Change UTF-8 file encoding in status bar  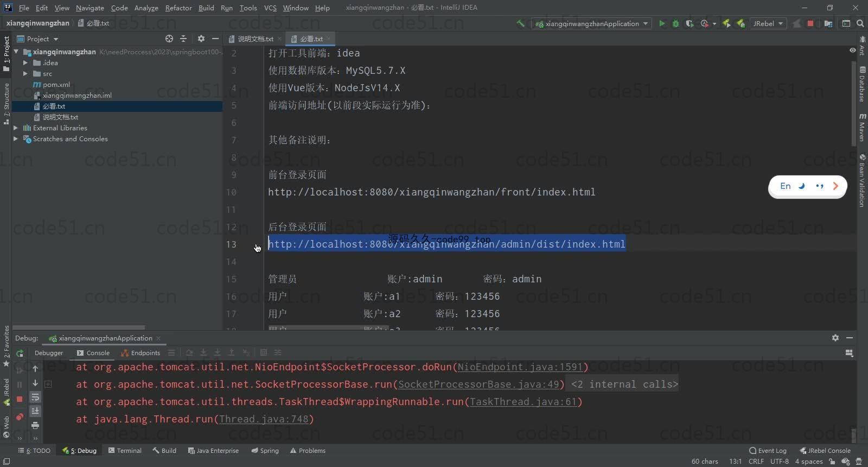click(x=780, y=462)
